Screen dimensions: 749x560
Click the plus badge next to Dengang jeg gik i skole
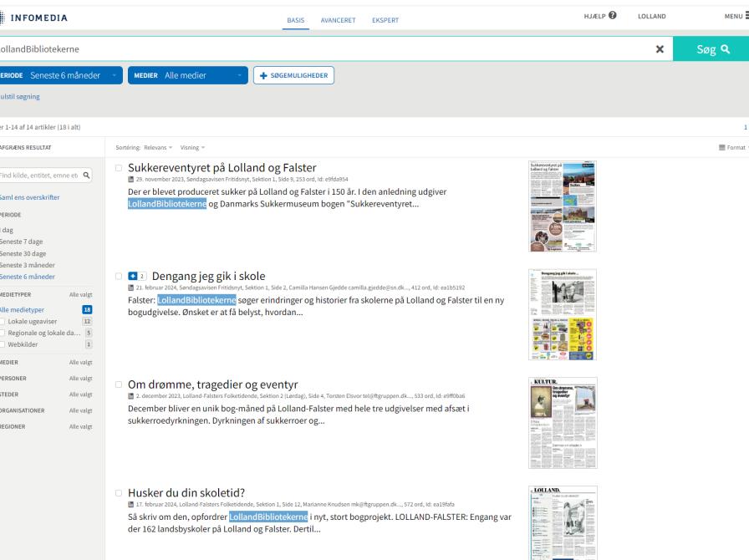coord(133,275)
